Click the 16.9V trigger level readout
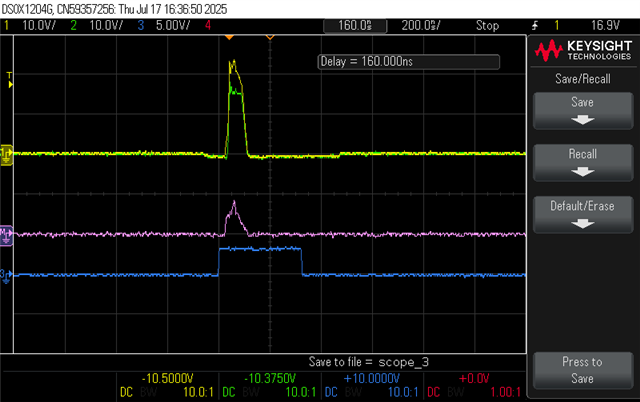The width and height of the screenshot is (640, 402). 605,26
